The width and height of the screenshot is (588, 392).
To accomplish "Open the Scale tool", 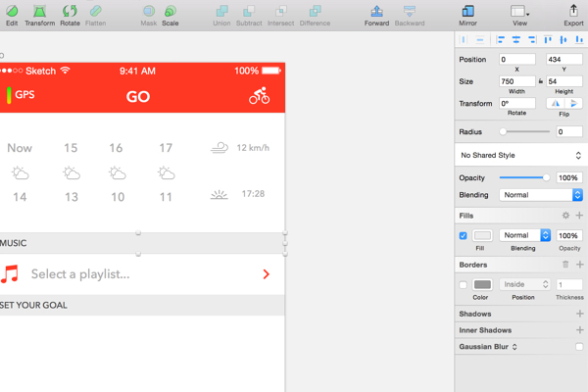I will click(170, 16).
